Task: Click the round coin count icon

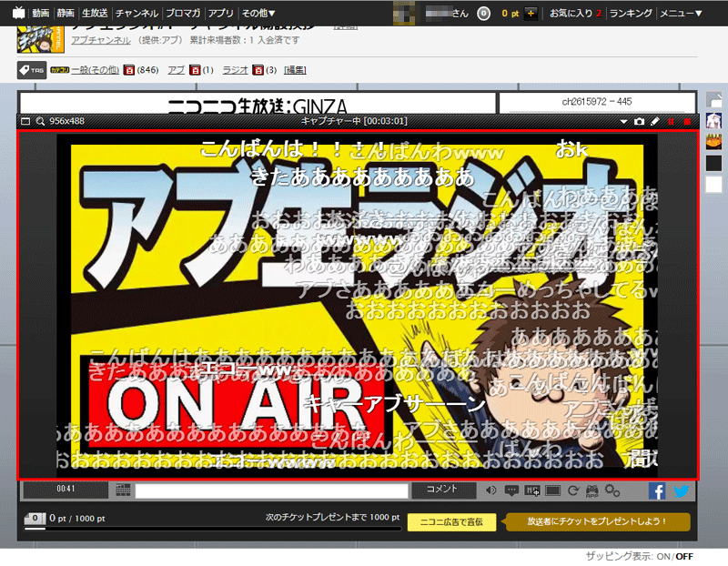Action: [x=483, y=14]
